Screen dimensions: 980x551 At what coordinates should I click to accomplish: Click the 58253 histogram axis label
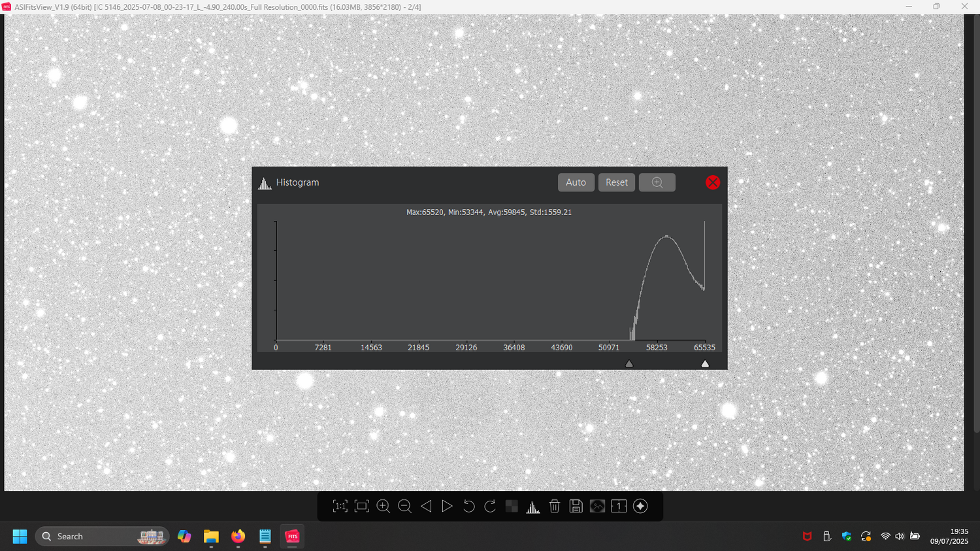(657, 348)
